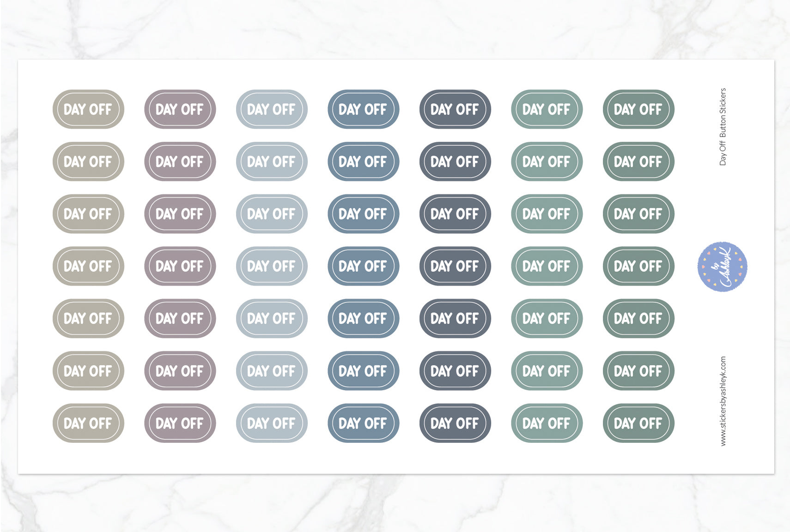Viewport: 790px width, 532px height.
Task: Select the dark slate Day Off sticker in the bottom row
Action: pos(455,423)
